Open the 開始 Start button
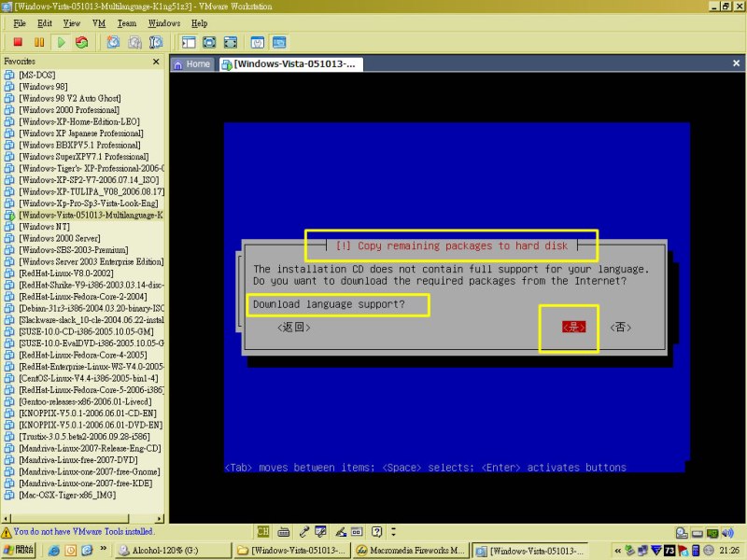 (x=18, y=550)
